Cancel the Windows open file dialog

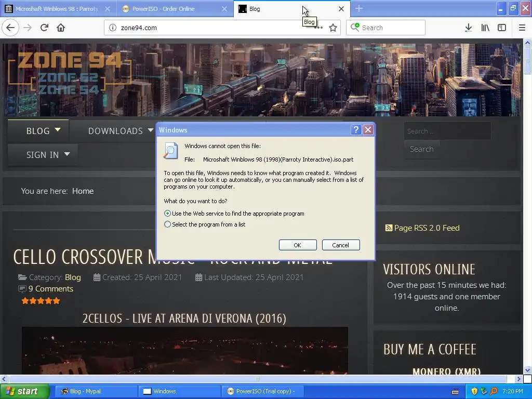coord(341,245)
